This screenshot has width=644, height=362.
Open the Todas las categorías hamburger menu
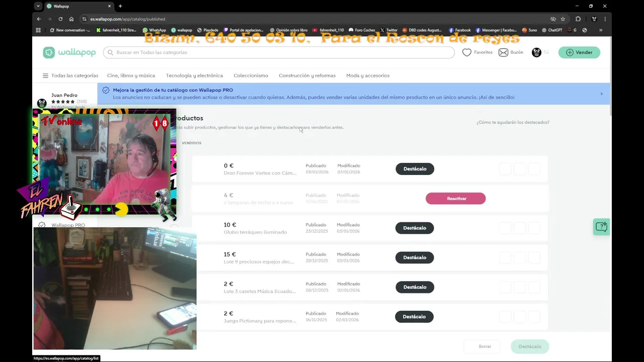click(x=70, y=75)
